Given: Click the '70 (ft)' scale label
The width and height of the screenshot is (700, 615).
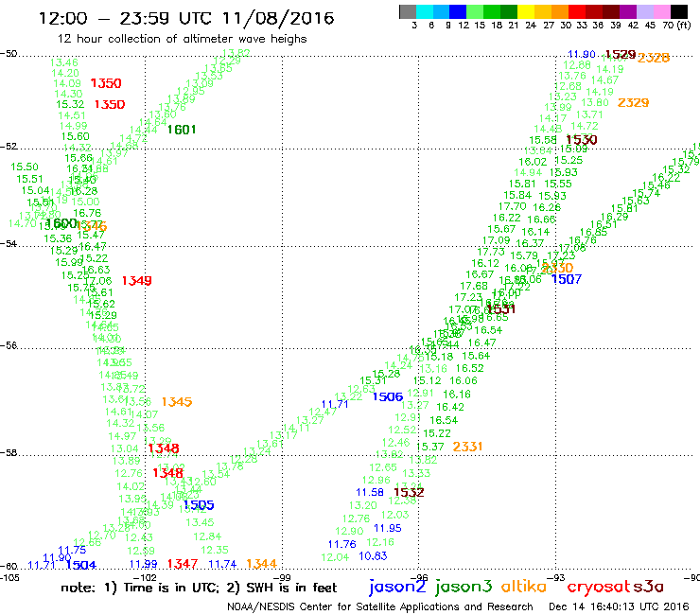Looking at the screenshot, I should point(676,26).
